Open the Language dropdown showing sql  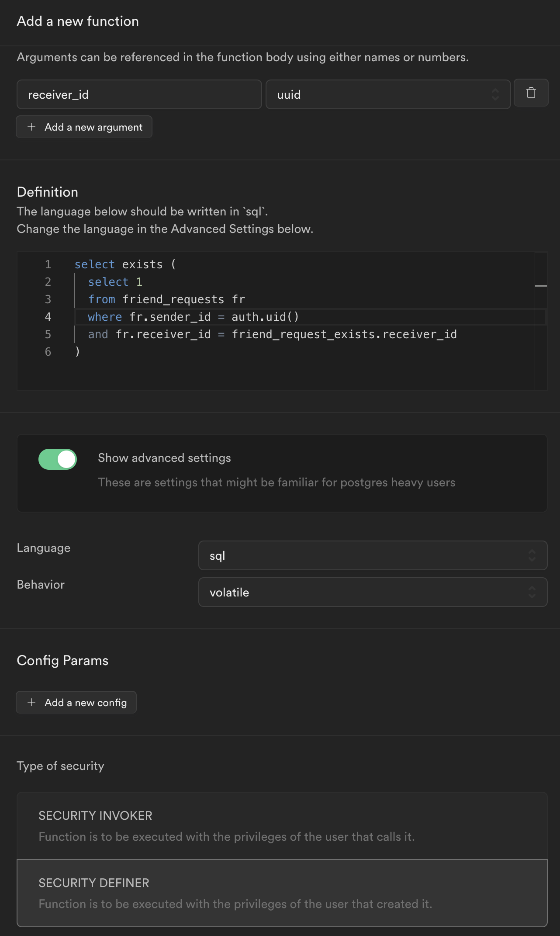(x=373, y=555)
